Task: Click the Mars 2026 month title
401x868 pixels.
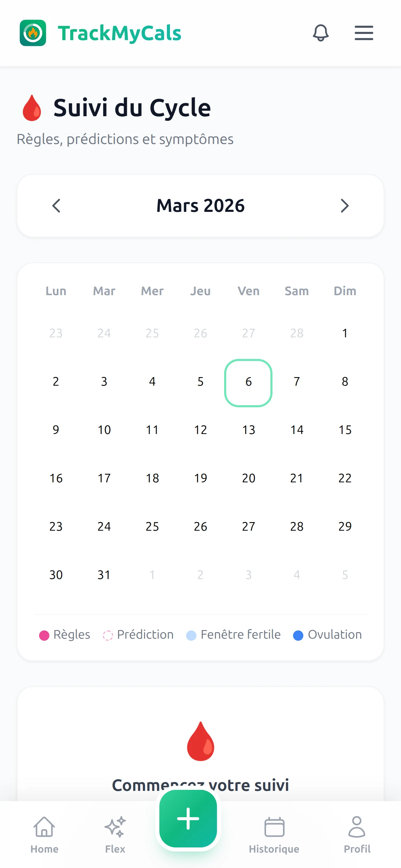Action: pos(200,206)
